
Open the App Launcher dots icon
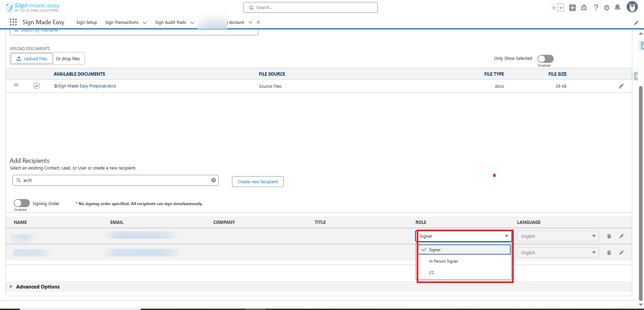tap(13, 22)
